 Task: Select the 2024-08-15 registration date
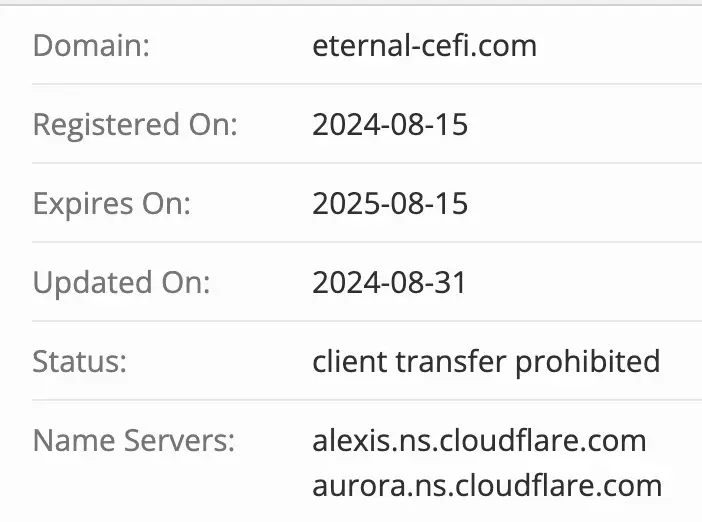coord(390,125)
